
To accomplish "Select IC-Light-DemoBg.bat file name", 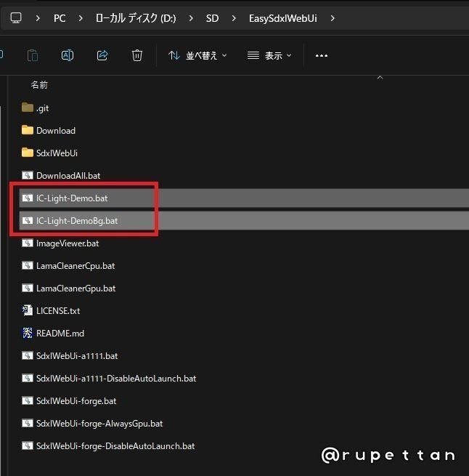I will coord(77,221).
